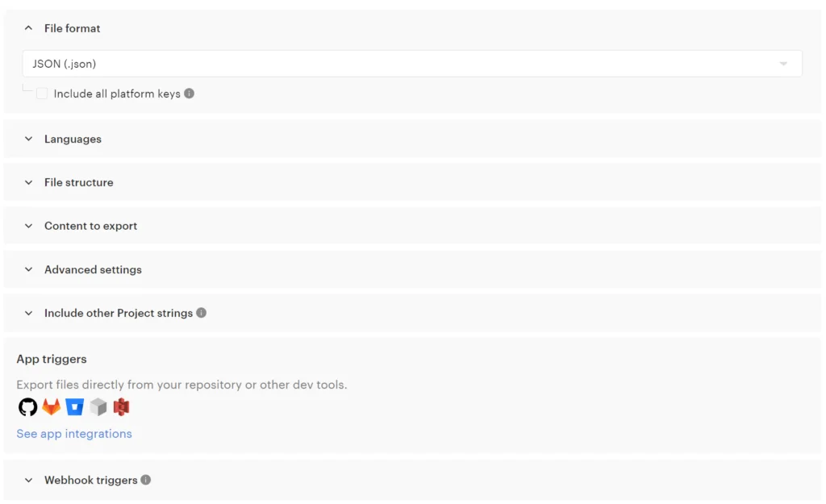Collapse the File format section chevron
Viewport: 826px width, 504px height.
point(28,28)
